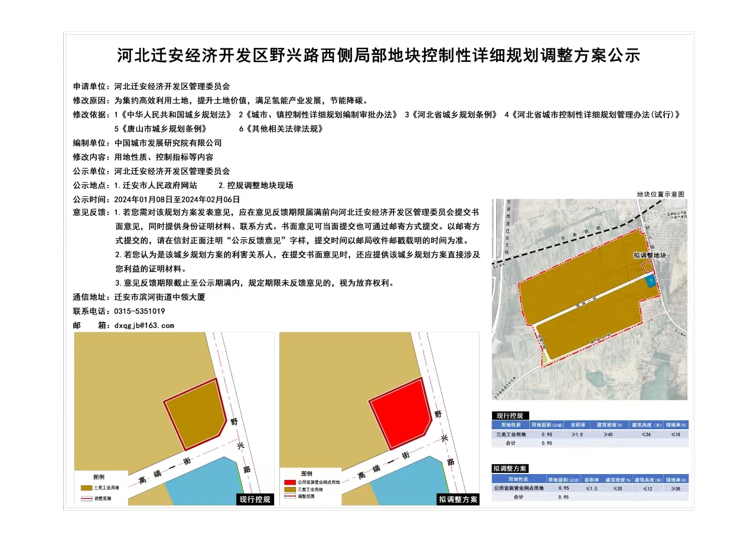Viewport: 756px width, 535px height.
Task: Click the 公示单位 line
Action: [151, 171]
